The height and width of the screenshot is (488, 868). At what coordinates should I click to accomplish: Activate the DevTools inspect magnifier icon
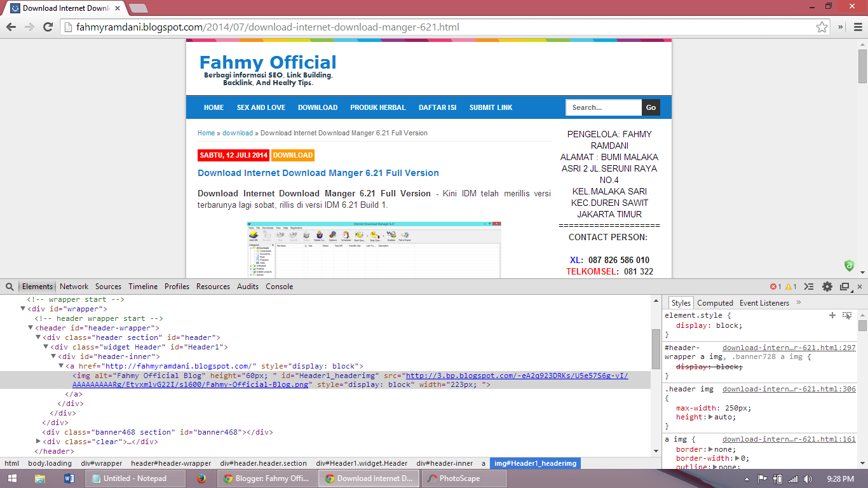10,287
